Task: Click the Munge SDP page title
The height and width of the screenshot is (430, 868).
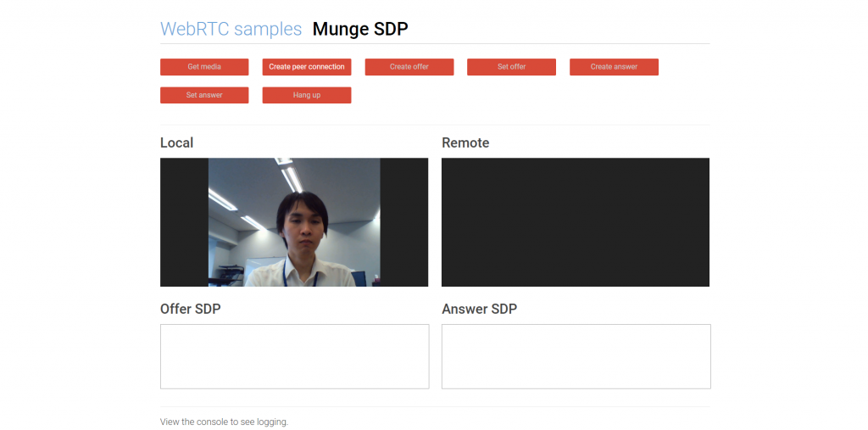Action: click(x=360, y=29)
